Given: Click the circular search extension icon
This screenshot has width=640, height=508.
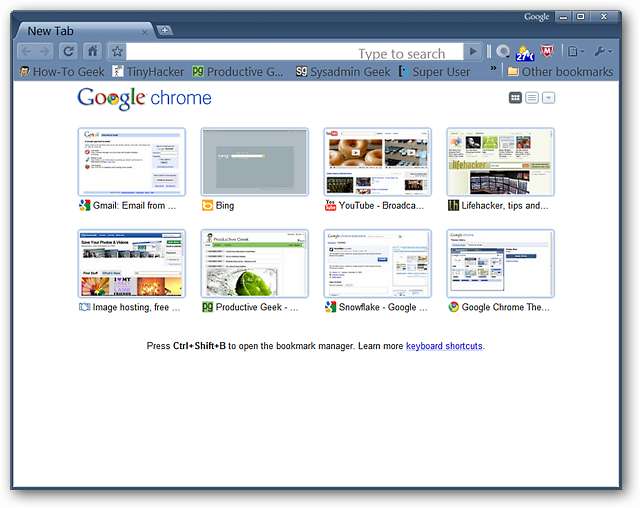Looking at the screenshot, I should 503,51.
